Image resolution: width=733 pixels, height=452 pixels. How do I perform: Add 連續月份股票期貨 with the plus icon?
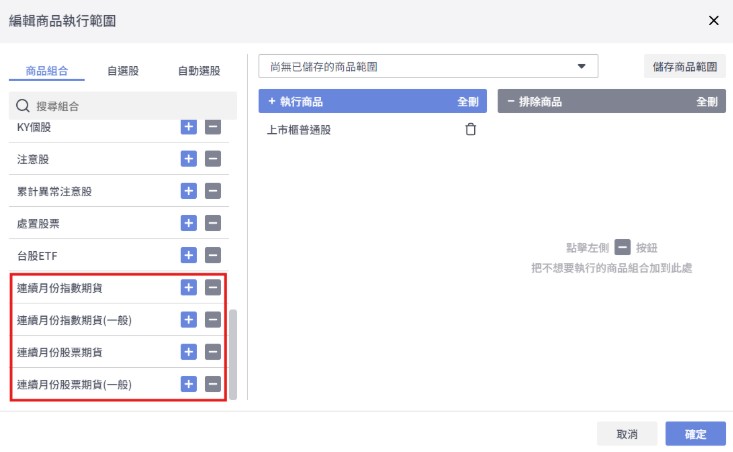(x=189, y=352)
